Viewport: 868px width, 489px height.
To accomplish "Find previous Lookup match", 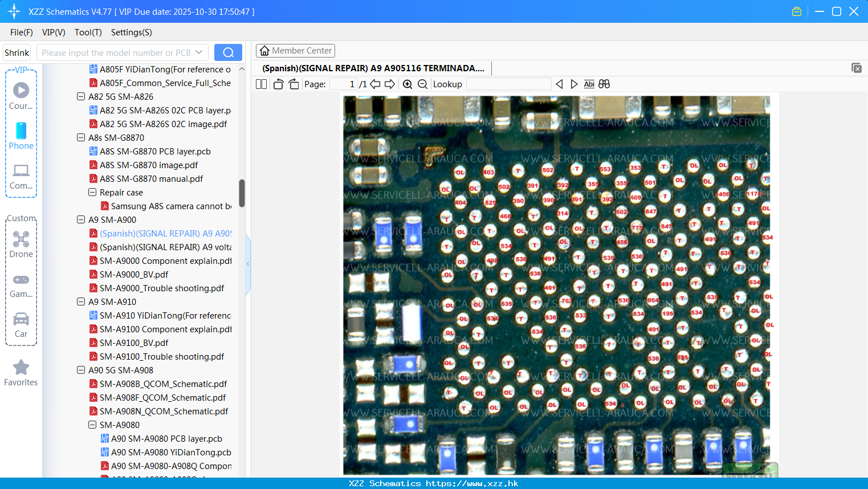I will tap(559, 84).
